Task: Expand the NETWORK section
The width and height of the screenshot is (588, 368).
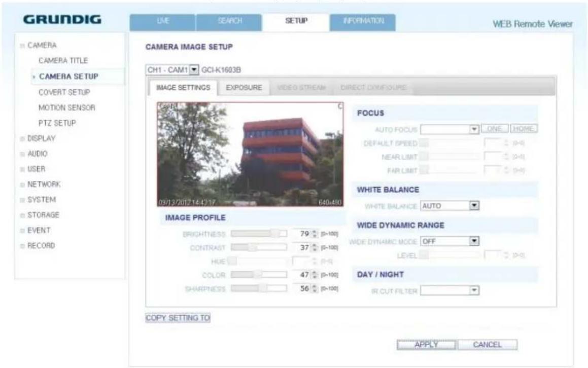Action: click(22, 185)
